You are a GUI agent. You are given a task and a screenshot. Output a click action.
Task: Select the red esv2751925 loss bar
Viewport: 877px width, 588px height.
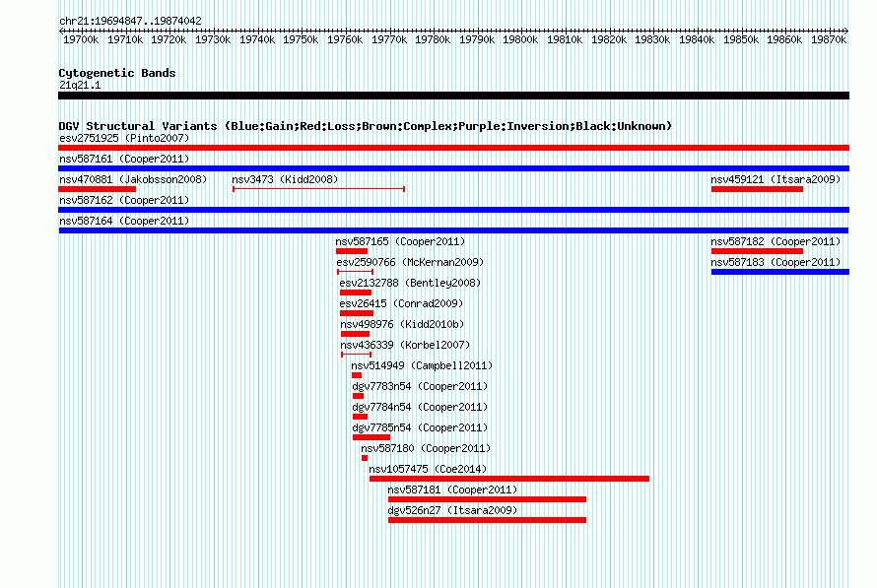(x=453, y=148)
